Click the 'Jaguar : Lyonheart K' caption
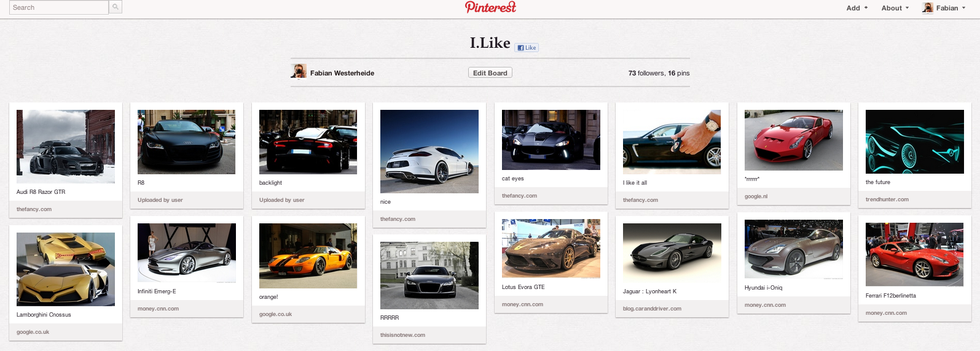Viewport: 980px width, 351px height. coord(649,291)
